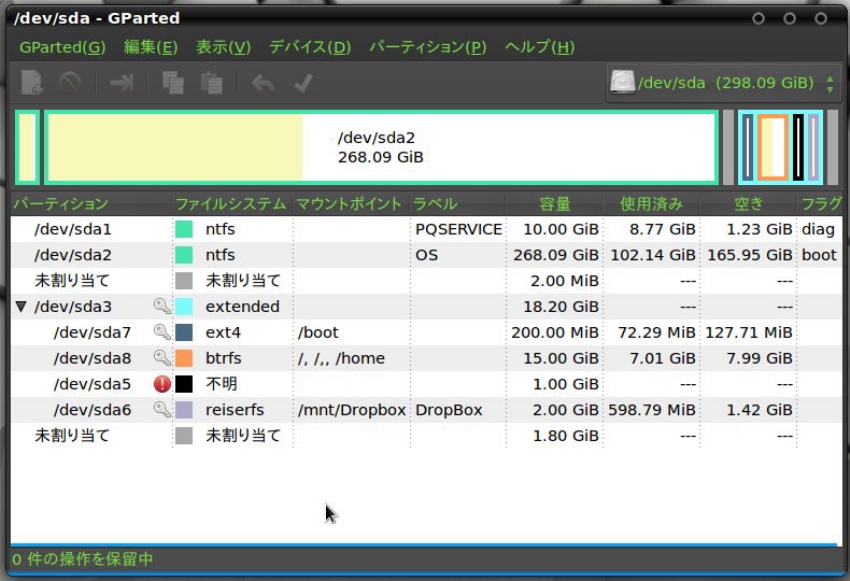Select black /dev/sda5 block in disk map
Image resolution: width=850 pixels, height=581 pixels.
pyautogui.click(x=798, y=147)
